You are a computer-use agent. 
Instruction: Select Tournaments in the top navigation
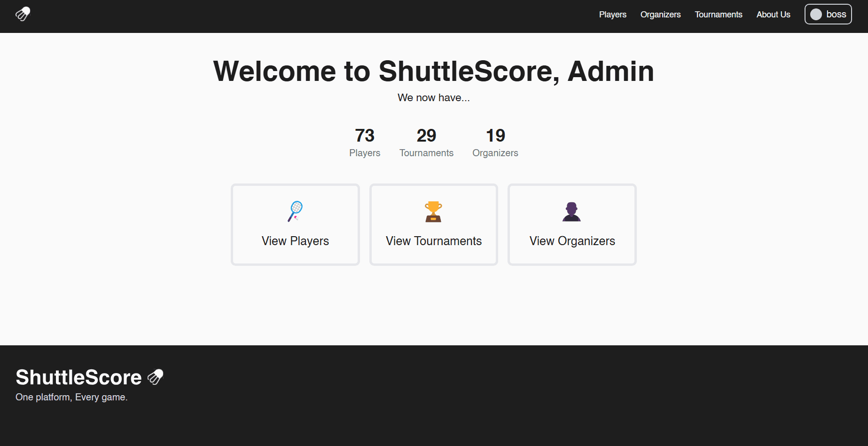(718, 15)
